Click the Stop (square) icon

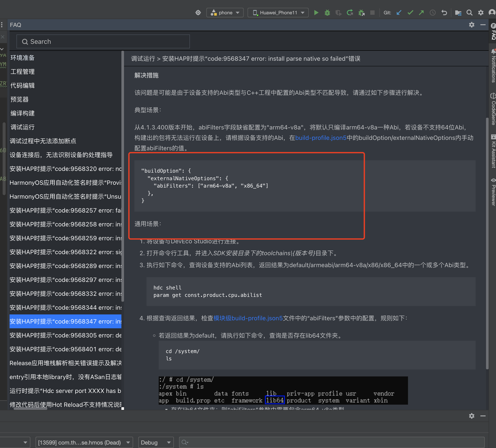tap(372, 13)
